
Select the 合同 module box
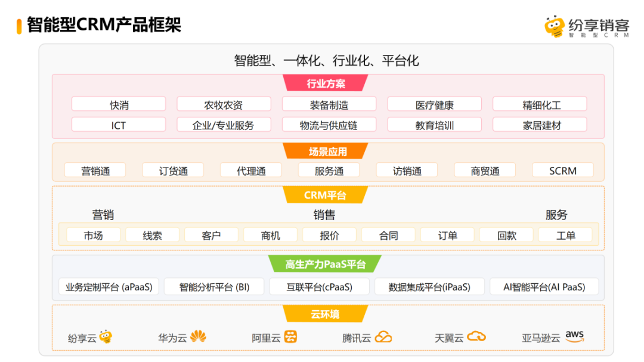point(389,235)
